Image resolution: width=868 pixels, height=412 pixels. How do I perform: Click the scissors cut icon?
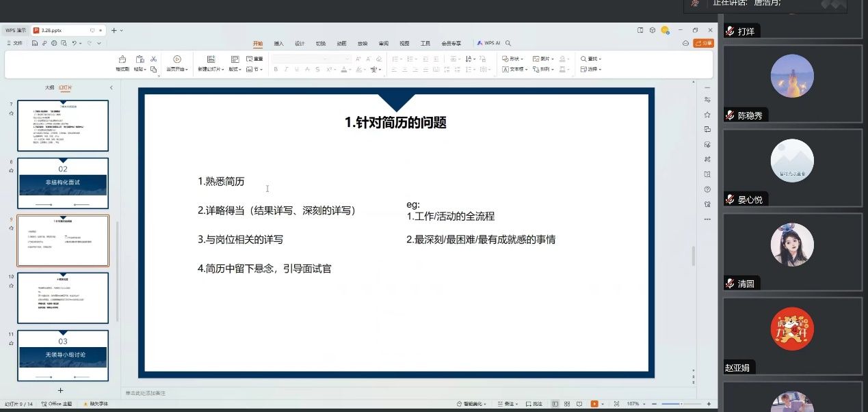click(154, 59)
